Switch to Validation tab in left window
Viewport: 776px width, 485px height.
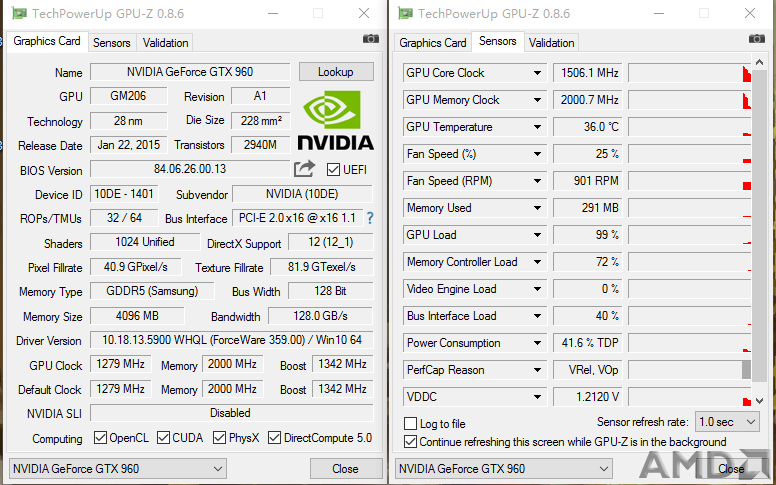[x=165, y=43]
